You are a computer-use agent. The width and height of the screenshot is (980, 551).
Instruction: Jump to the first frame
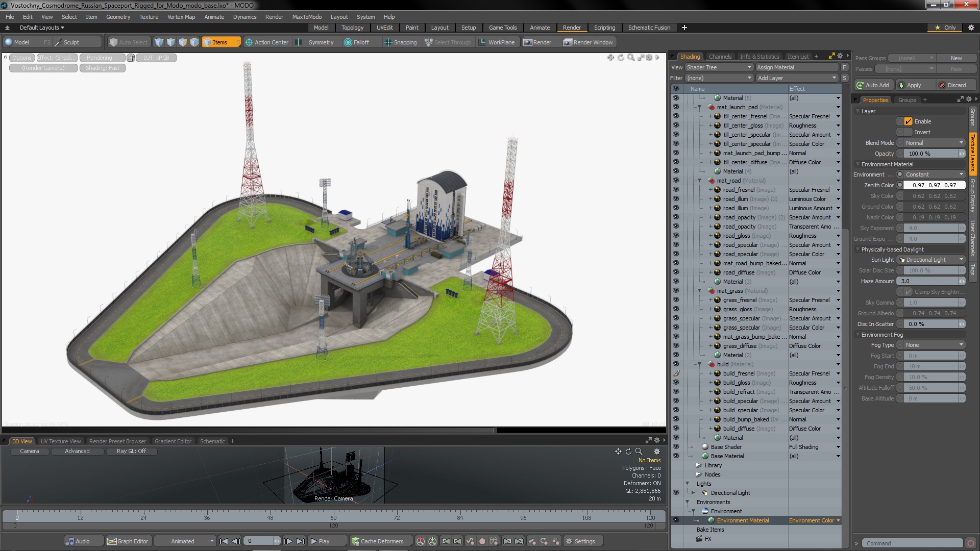coord(224,541)
